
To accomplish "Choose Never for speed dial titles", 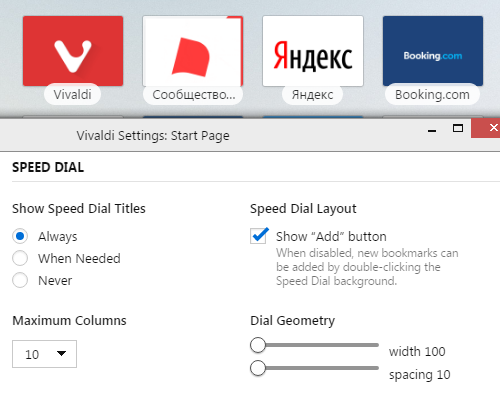I will (20, 280).
